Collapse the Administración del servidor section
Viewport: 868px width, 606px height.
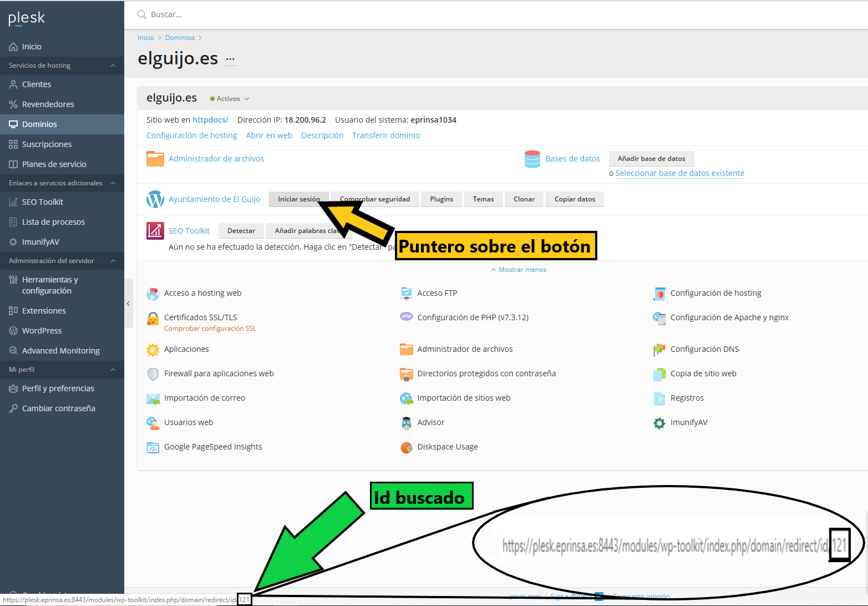pos(113,261)
